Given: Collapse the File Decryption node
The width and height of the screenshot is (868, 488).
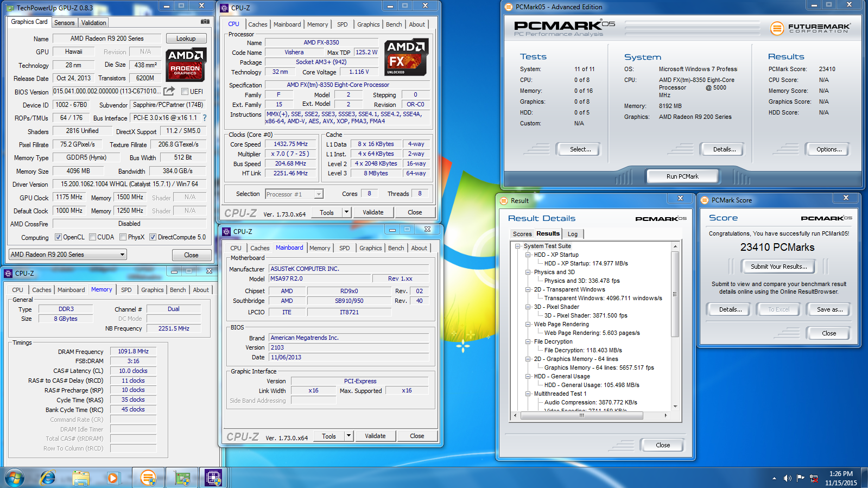Looking at the screenshot, I should [528, 341].
